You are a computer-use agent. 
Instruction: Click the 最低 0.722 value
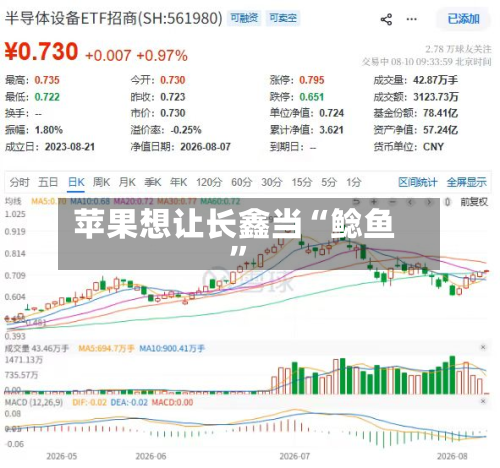point(47,97)
